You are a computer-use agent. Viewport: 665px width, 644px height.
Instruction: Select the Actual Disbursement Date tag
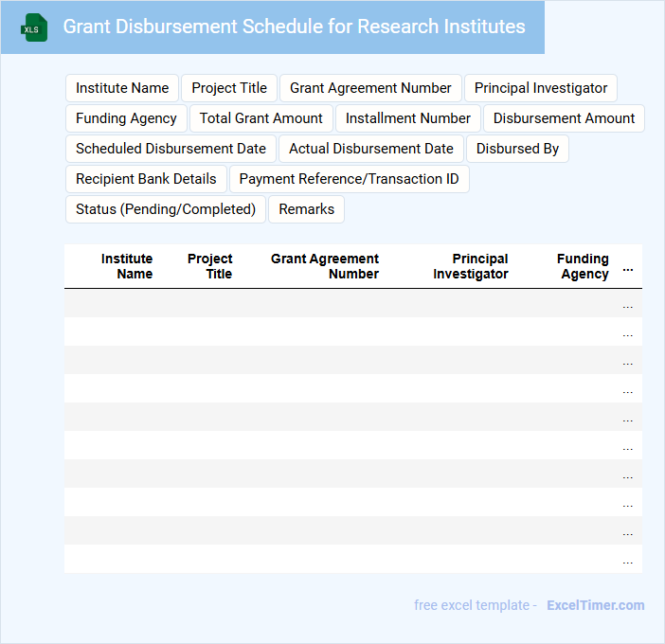pos(371,149)
